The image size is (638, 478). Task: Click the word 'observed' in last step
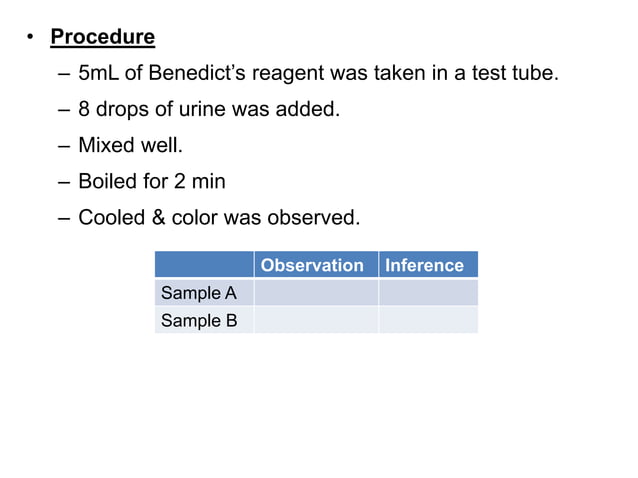[x=314, y=218]
